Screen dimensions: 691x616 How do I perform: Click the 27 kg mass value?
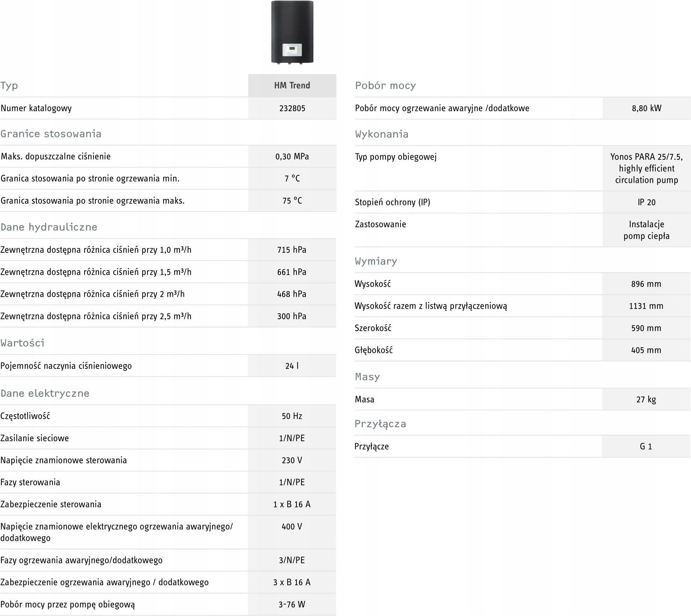(646, 399)
